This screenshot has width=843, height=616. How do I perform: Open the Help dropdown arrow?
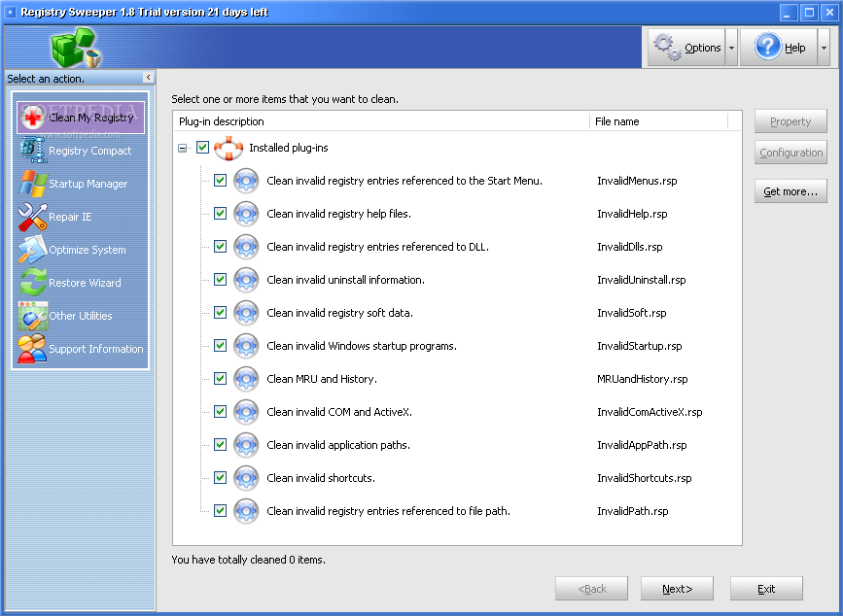824,48
